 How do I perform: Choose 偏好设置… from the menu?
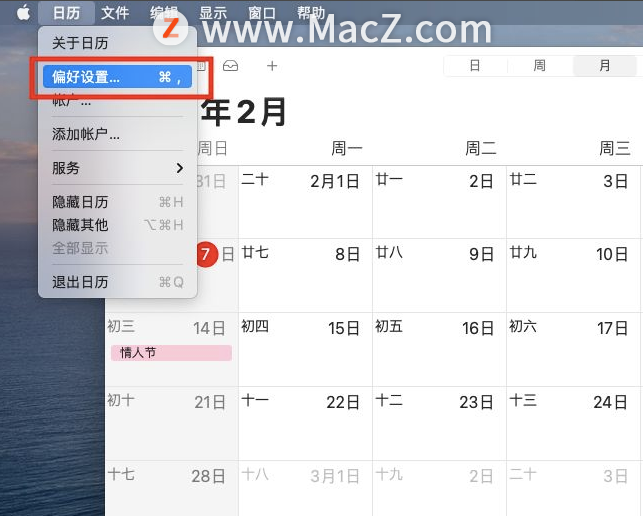click(118, 77)
